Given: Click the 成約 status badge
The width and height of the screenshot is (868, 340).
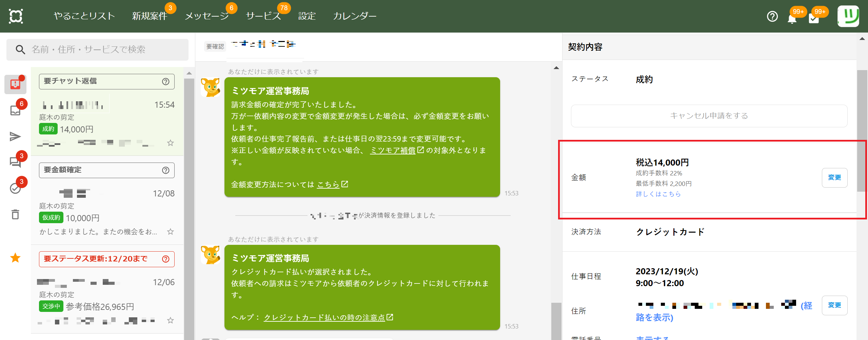Looking at the screenshot, I should coord(48,129).
